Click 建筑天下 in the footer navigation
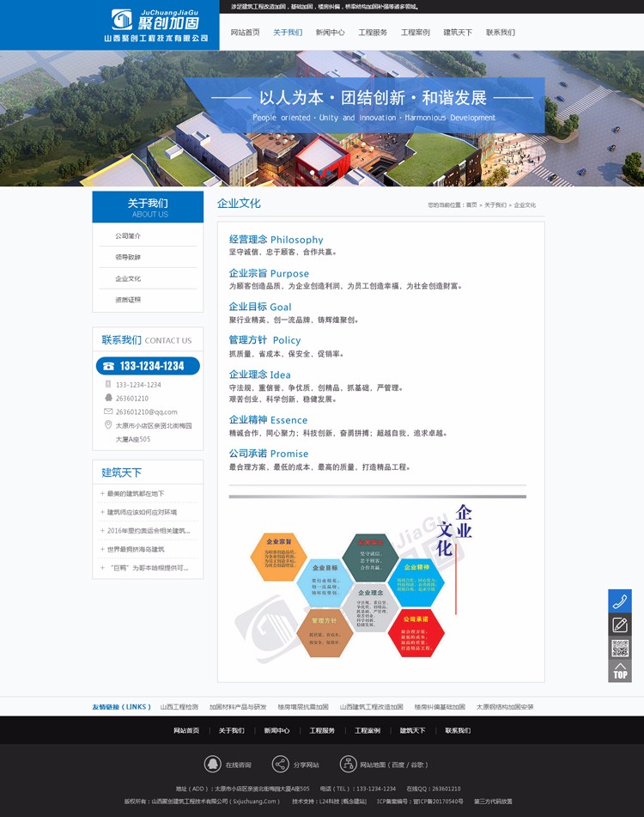This screenshot has height=817, width=644. pos(413,730)
